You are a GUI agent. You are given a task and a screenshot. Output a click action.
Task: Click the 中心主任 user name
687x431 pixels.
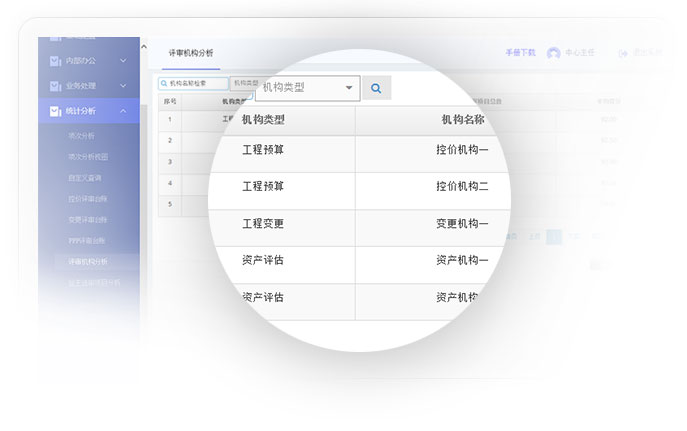[x=580, y=53]
